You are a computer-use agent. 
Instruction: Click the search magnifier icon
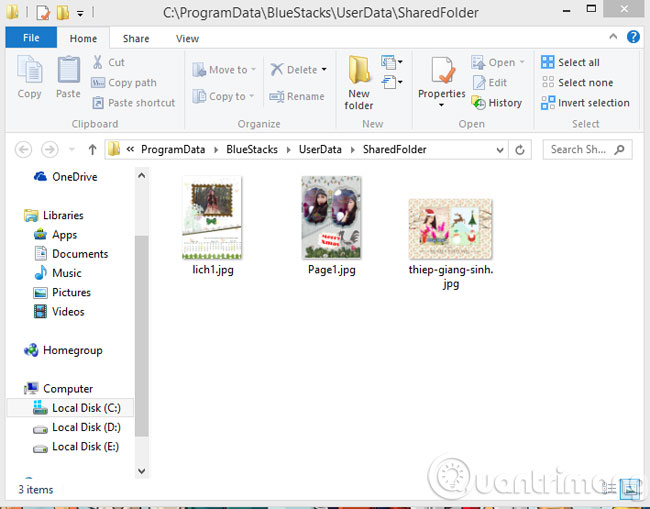(619, 149)
